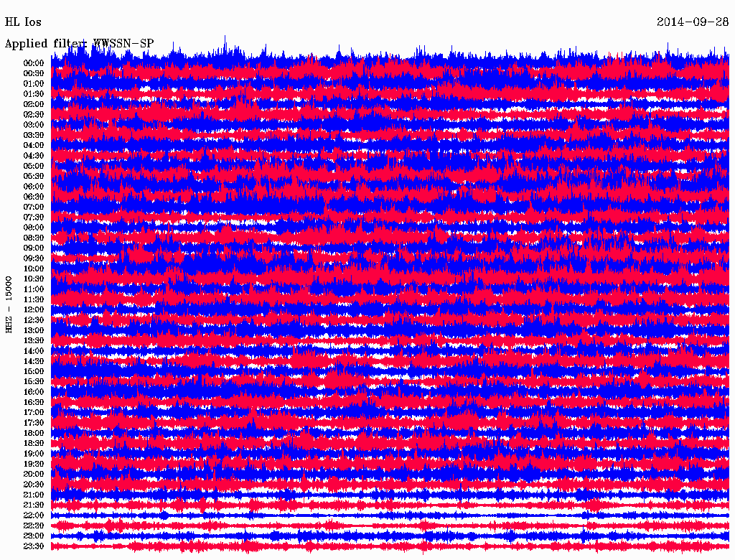Viewport: 735px width, 560px height.
Task: Click the blue seismic trace at 22:00
Action: [390, 515]
